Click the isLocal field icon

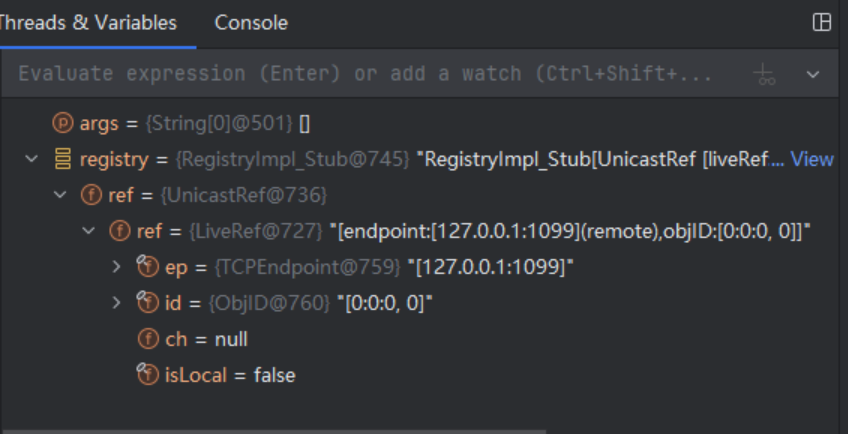click(x=148, y=375)
